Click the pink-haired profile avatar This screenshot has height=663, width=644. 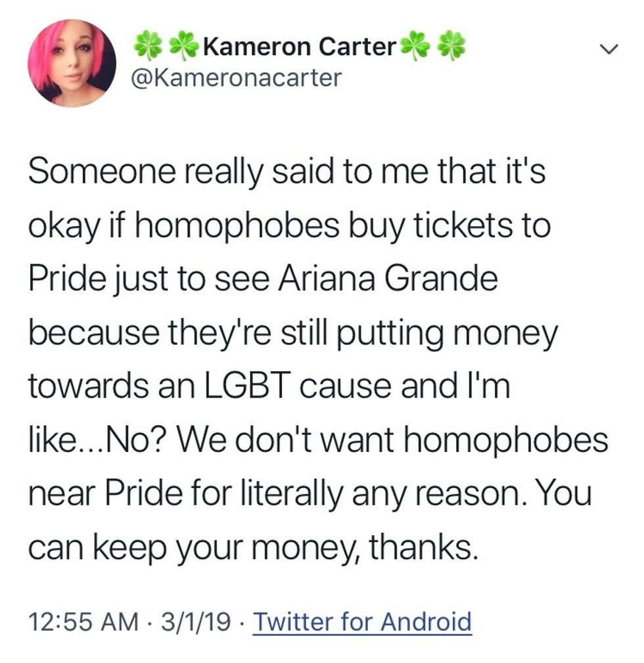point(72,63)
